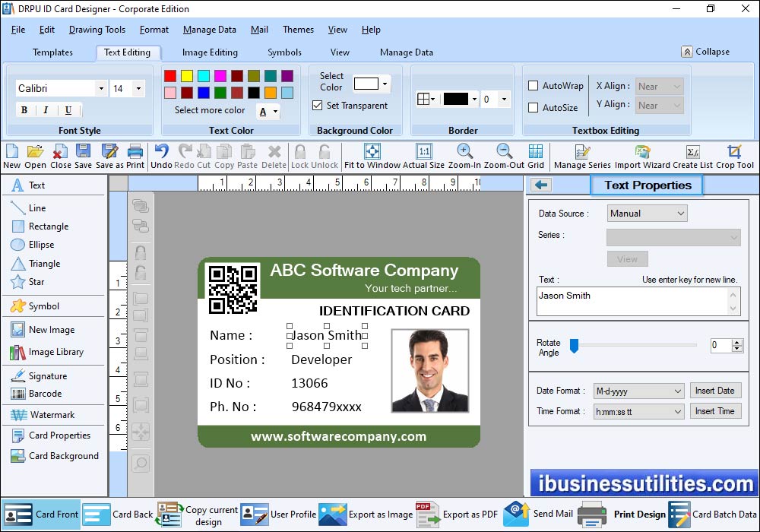Check the AutoSize option

(534, 108)
